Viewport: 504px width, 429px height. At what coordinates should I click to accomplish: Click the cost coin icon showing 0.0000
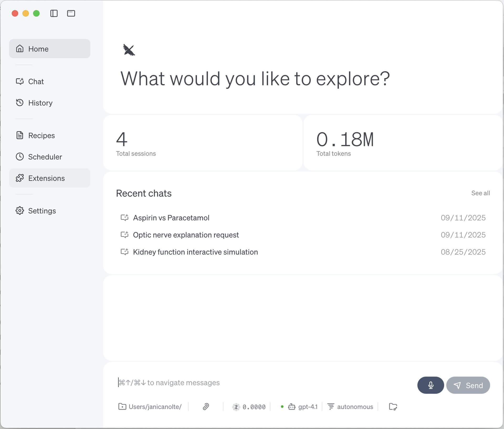pyautogui.click(x=236, y=407)
